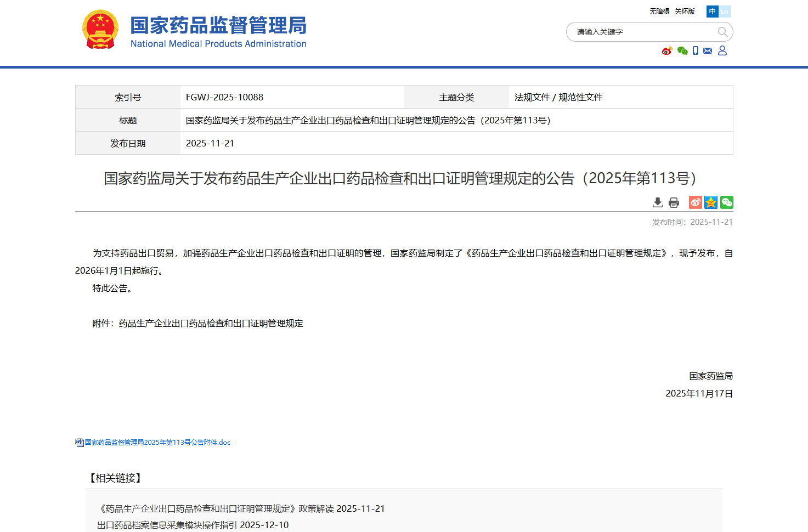Print the announcement page

coord(674,202)
